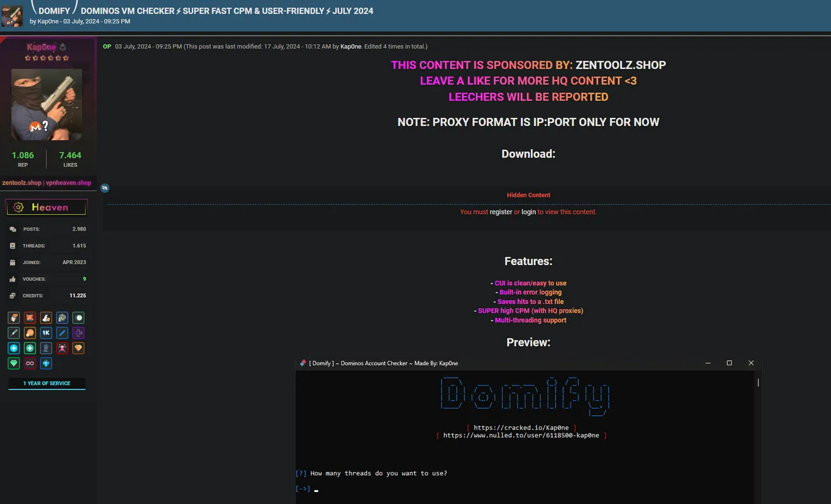Click the 1 YEAR OF SERVICE banner

click(x=47, y=384)
